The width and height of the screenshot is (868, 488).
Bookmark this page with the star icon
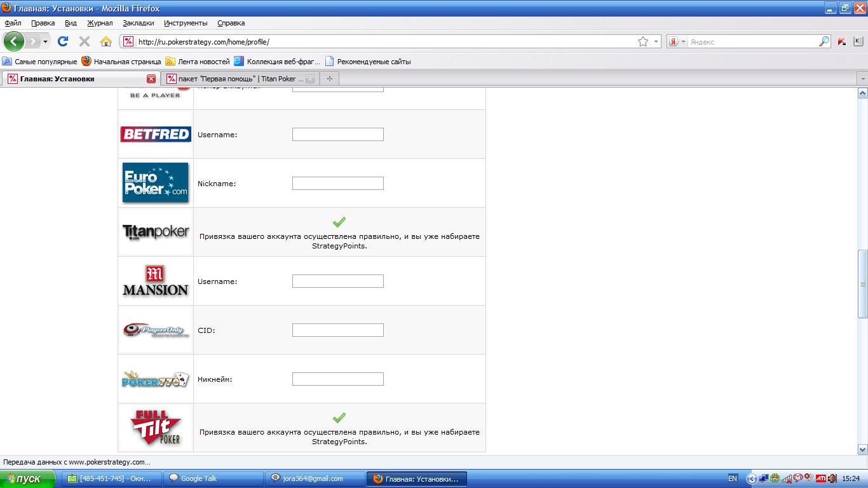coord(643,41)
